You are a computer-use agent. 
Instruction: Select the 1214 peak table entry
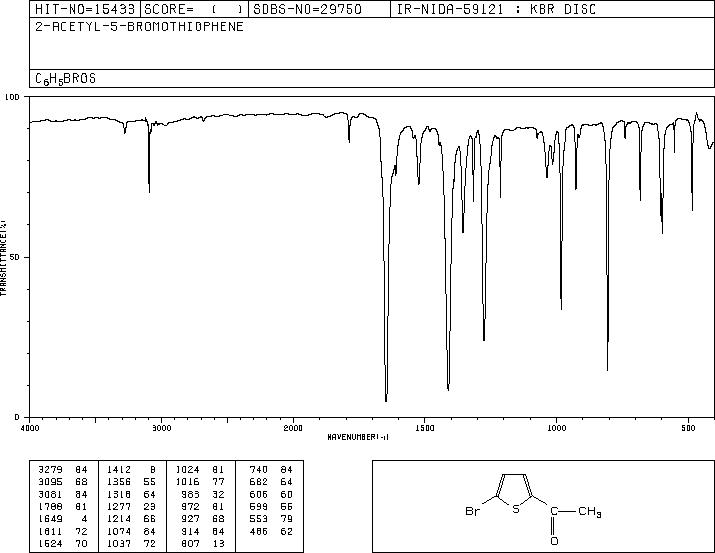(x=131, y=519)
